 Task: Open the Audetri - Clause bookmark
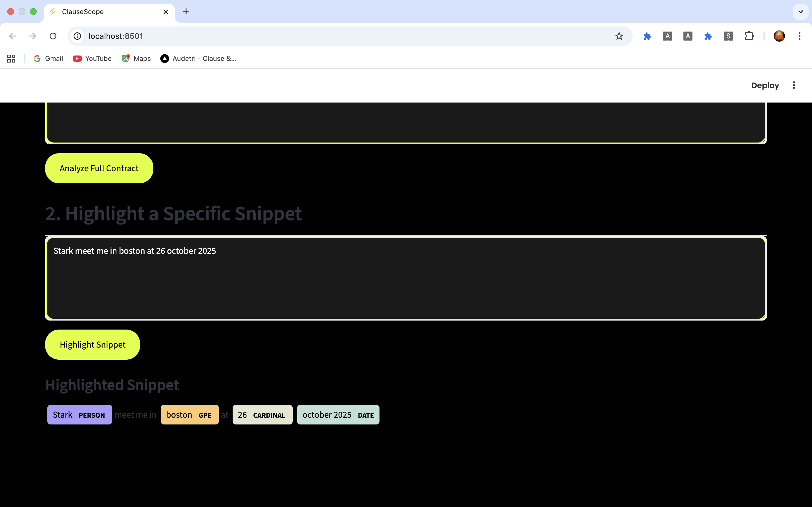pyautogui.click(x=198, y=58)
